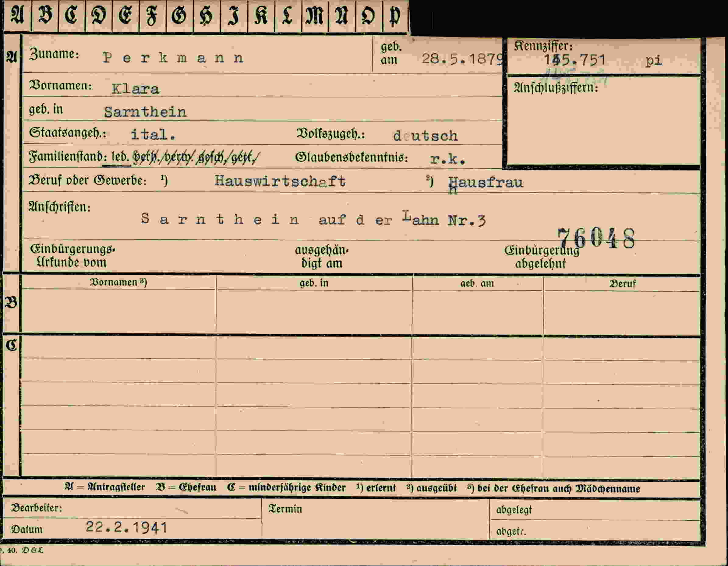This screenshot has height=566, width=728.
Task: Click the letter D index tab
Action: (99, 16)
